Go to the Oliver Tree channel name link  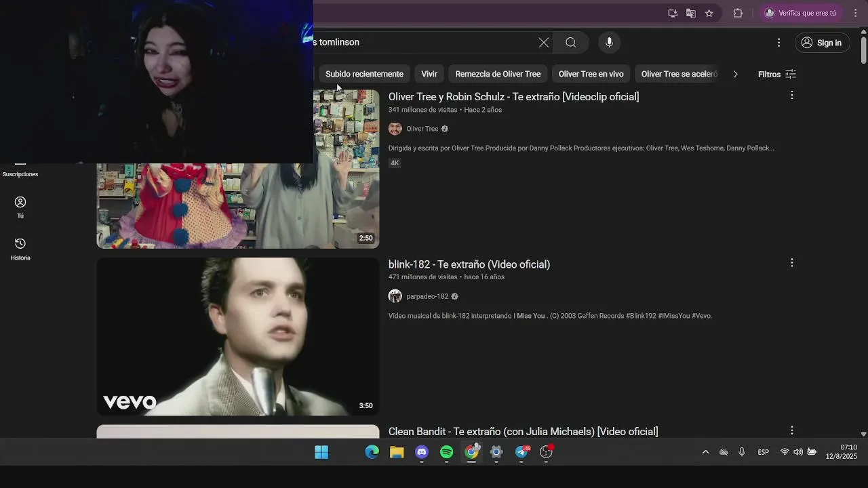[422, 129]
